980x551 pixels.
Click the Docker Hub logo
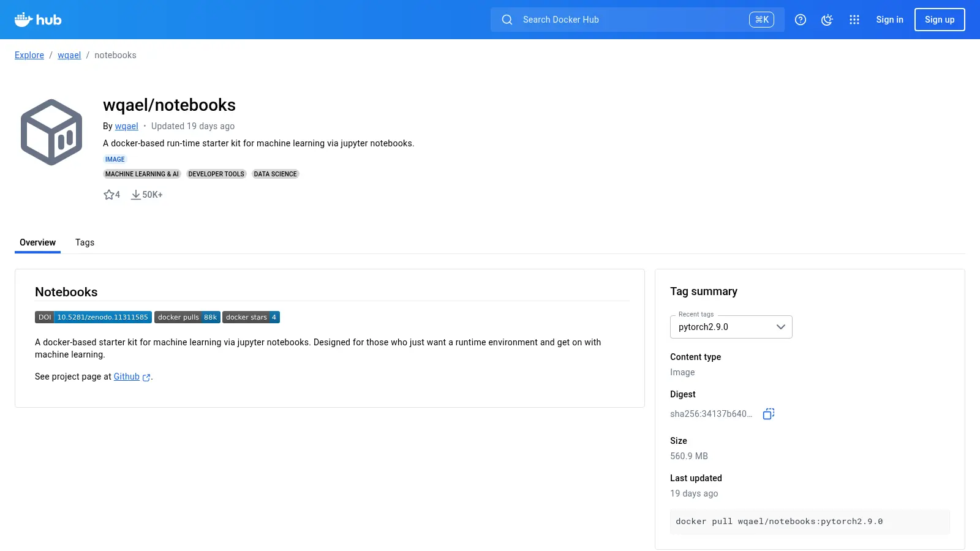point(38,20)
